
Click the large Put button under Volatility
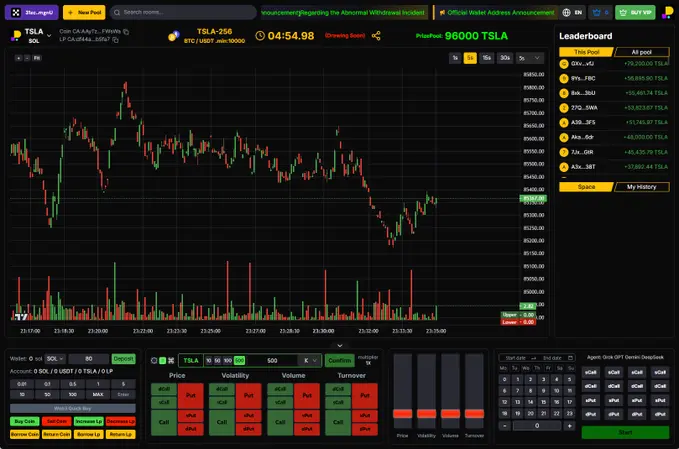click(x=249, y=395)
